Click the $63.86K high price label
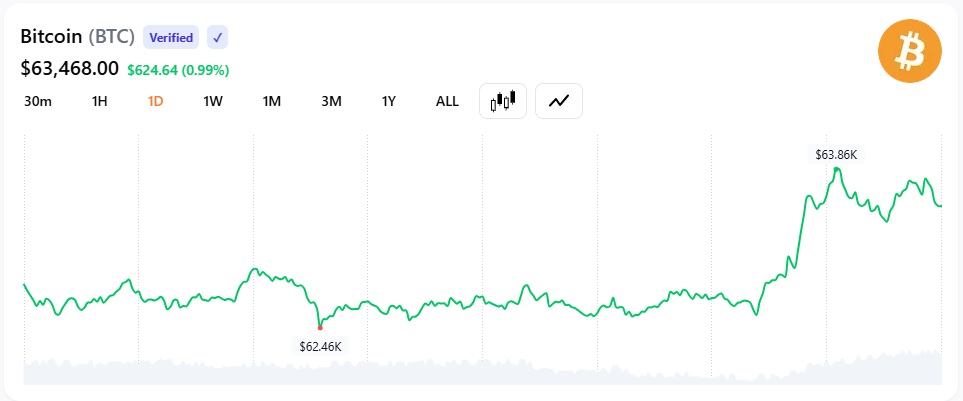963x401 pixels. [835, 155]
